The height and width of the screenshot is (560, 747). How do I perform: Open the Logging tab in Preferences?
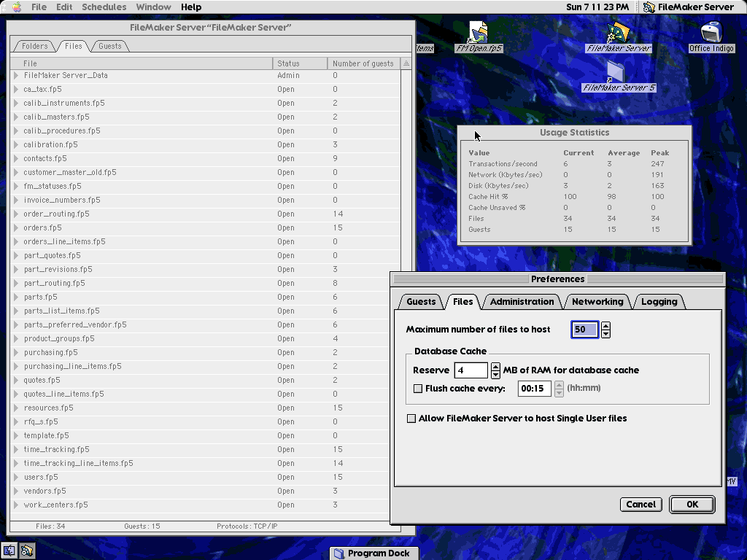(x=659, y=301)
